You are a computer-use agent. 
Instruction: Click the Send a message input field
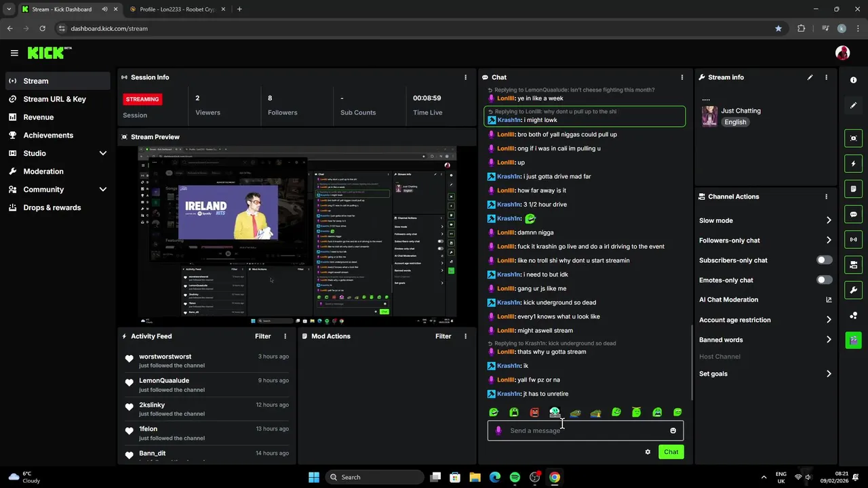click(585, 430)
